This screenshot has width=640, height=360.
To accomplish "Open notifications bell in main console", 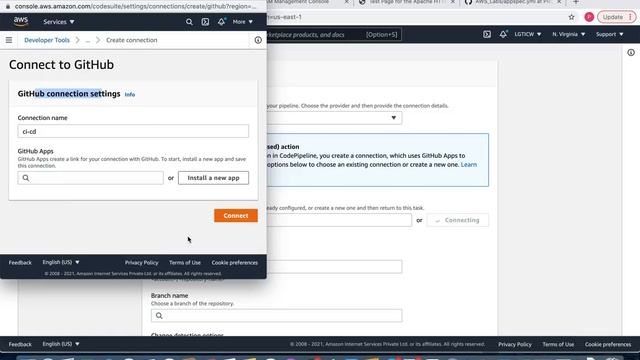I will tap(503, 34).
